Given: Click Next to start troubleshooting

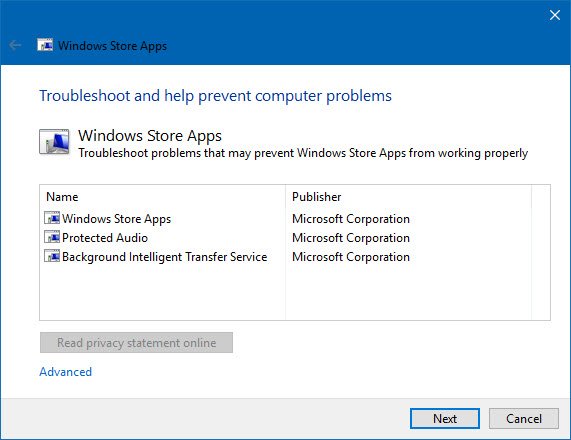Looking at the screenshot, I should (445, 419).
